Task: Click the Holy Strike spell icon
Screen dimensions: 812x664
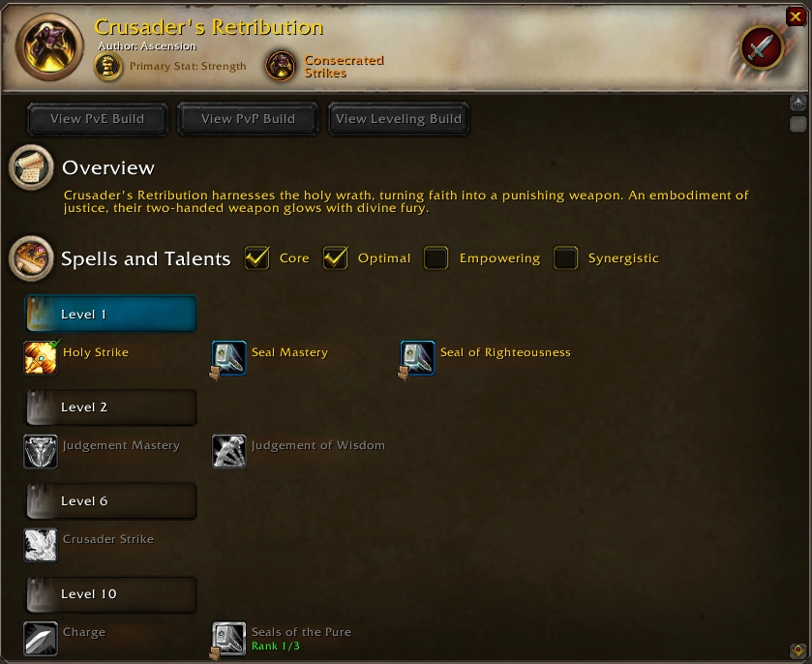Action: click(x=41, y=357)
